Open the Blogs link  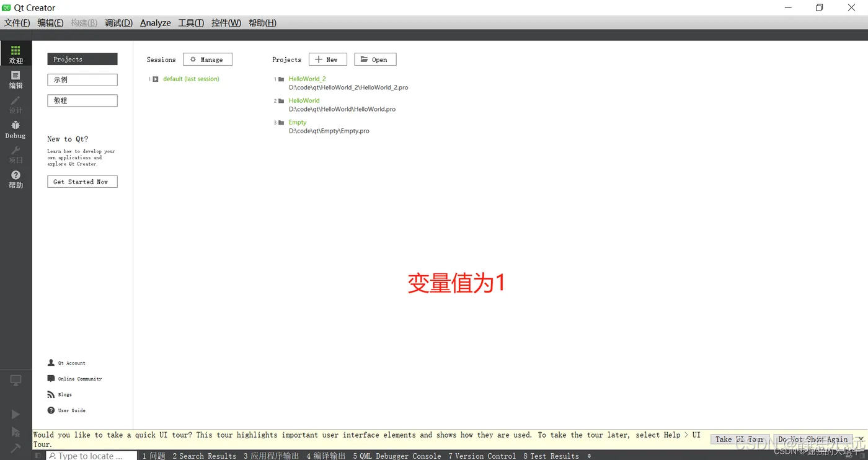click(60, 394)
